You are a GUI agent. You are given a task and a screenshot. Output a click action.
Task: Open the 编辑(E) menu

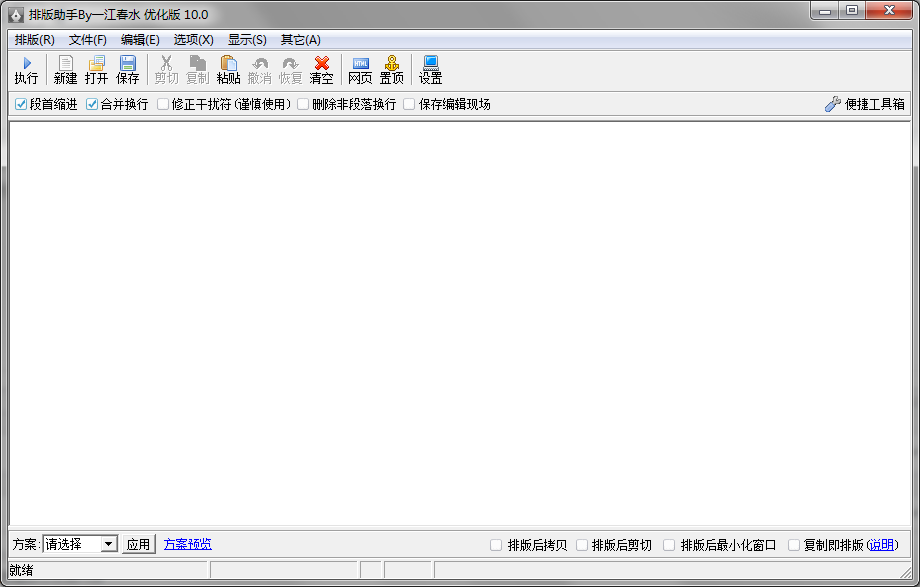[x=140, y=39]
